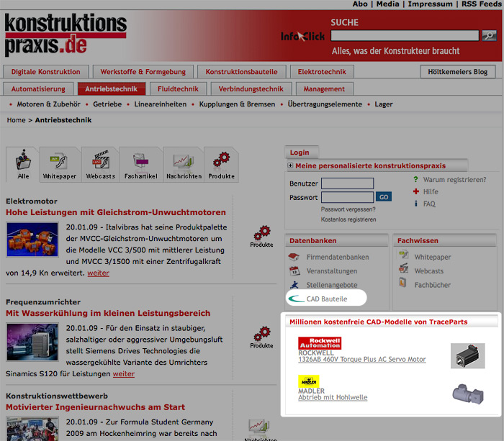This screenshot has height=441, width=504.
Task: Expand Meine personalisierte konstruktionspraxis section
Action: click(x=290, y=165)
